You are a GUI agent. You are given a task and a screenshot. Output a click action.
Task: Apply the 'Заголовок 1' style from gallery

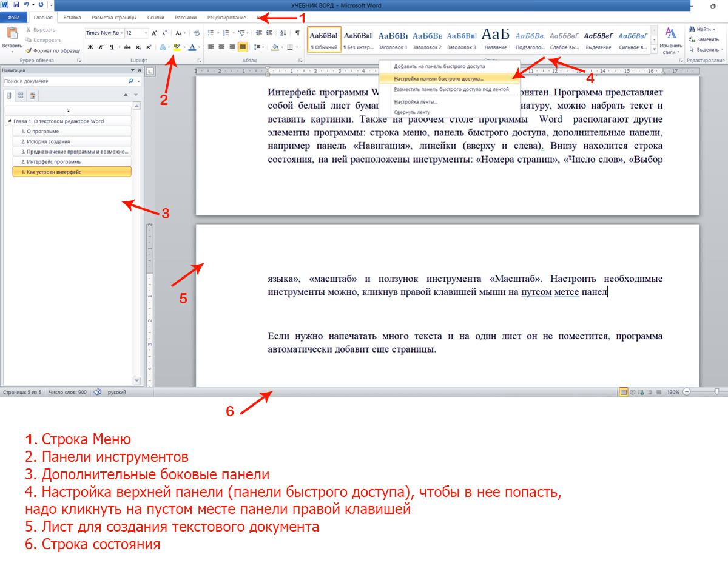[x=393, y=39]
